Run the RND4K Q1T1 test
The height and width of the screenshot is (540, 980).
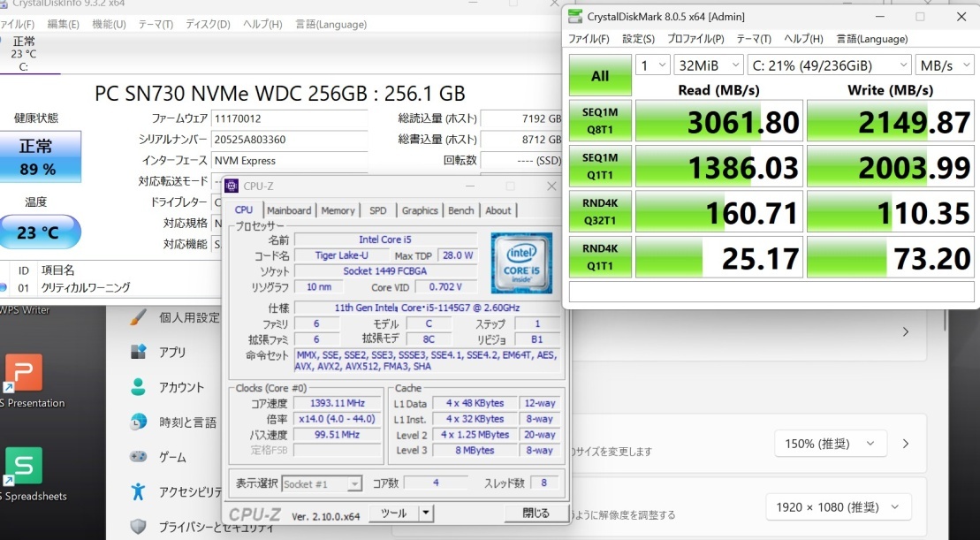(x=600, y=257)
